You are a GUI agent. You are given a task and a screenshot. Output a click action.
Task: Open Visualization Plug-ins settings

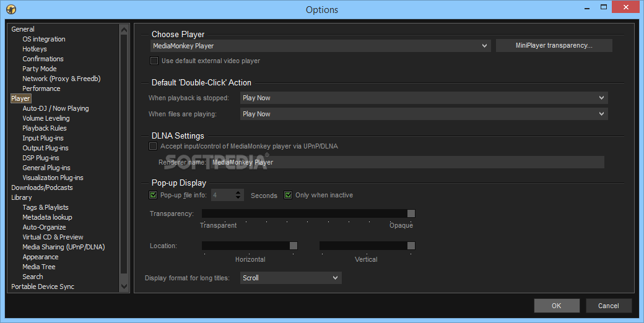(x=53, y=178)
